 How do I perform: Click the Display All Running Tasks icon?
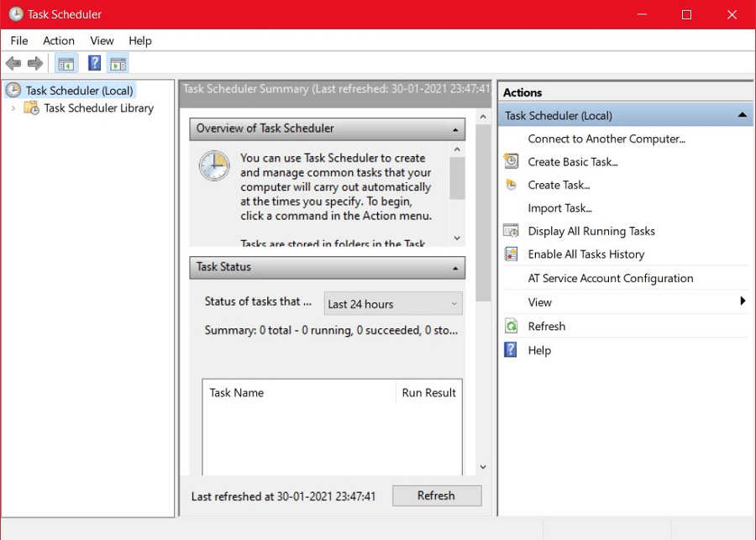pos(510,231)
